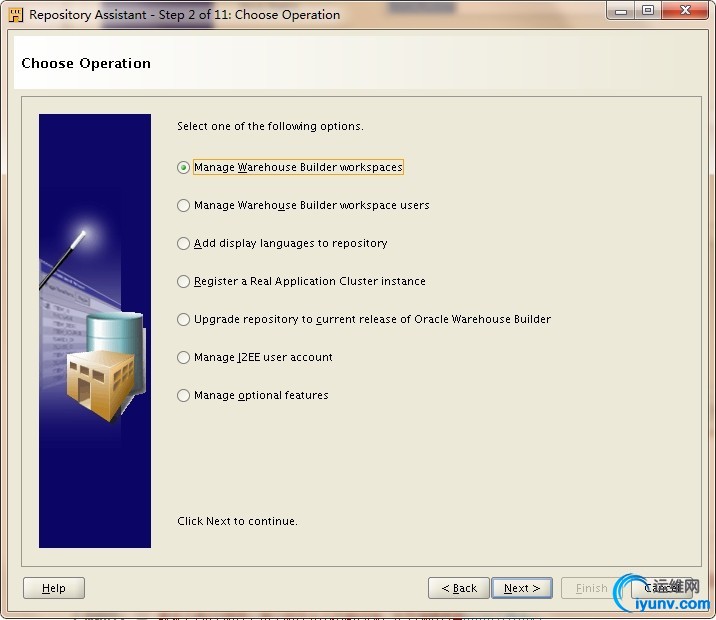Click the Repository Assistant title bar icon
The height and width of the screenshot is (620, 716).
pyautogui.click(x=16, y=15)
